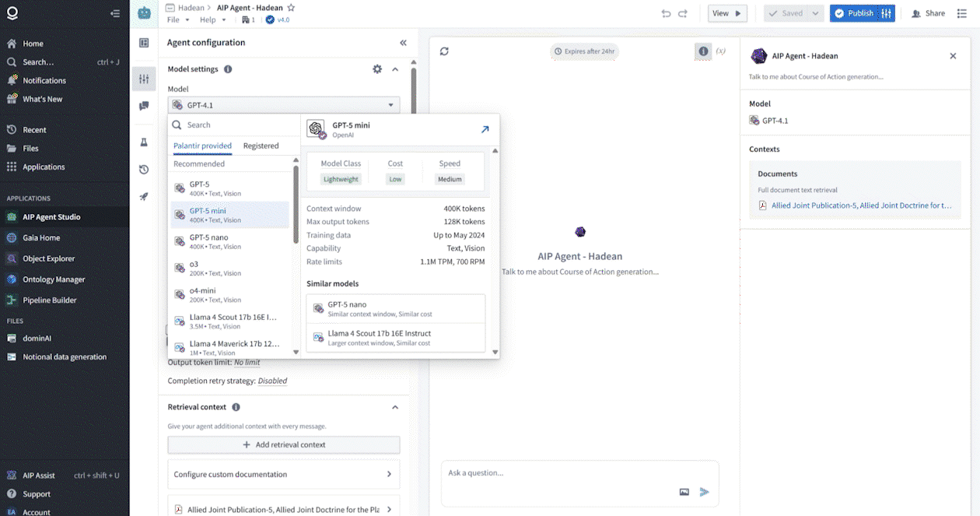Click Add retrieval context button
This screenshot has width=980, height=516.
[284, 444]
